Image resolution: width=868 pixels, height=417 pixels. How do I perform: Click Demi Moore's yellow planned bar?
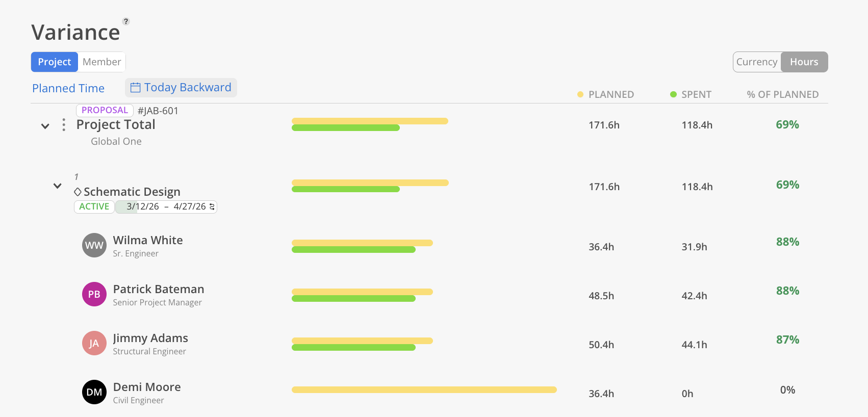tap(424, 390)
